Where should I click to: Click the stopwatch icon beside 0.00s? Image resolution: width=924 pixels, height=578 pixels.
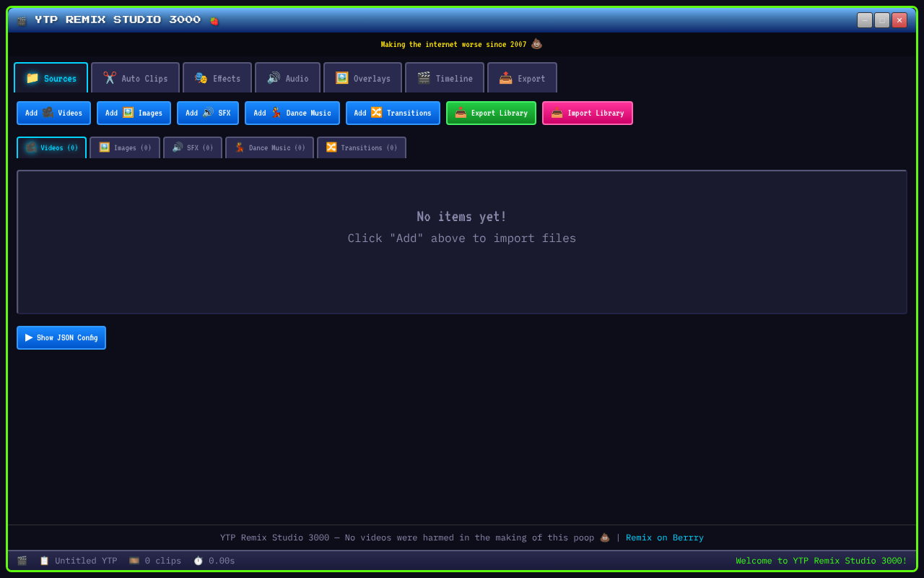point(198,561)
